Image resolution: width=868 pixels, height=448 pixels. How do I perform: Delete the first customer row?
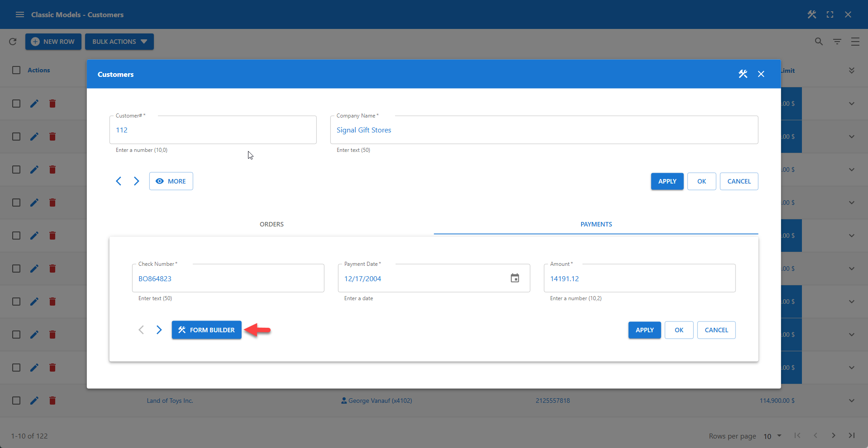coord(52,104)
